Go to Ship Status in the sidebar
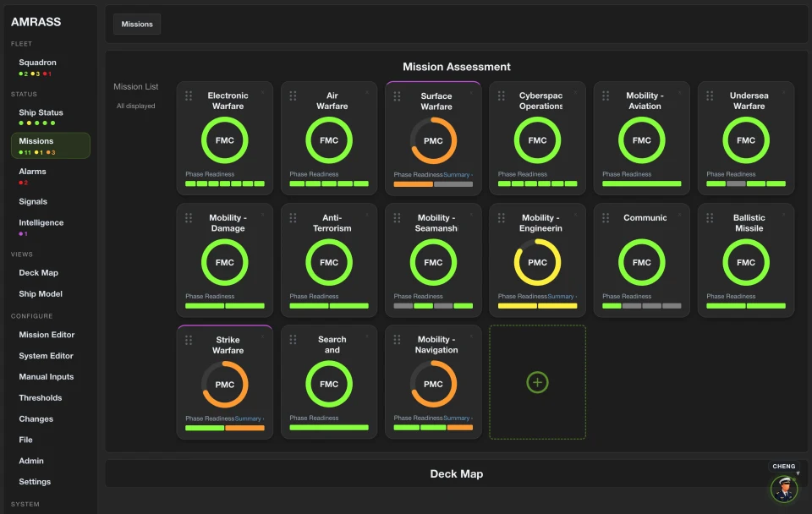Viewport: 812px width, 514px height. point(41,112)
